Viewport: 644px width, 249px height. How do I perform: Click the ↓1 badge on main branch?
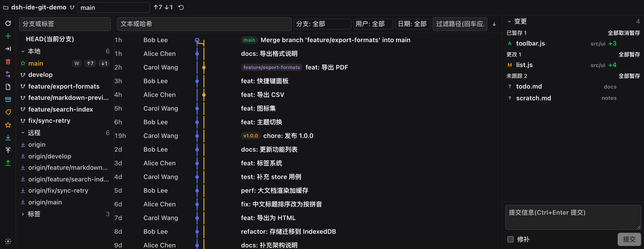[104, 64]
